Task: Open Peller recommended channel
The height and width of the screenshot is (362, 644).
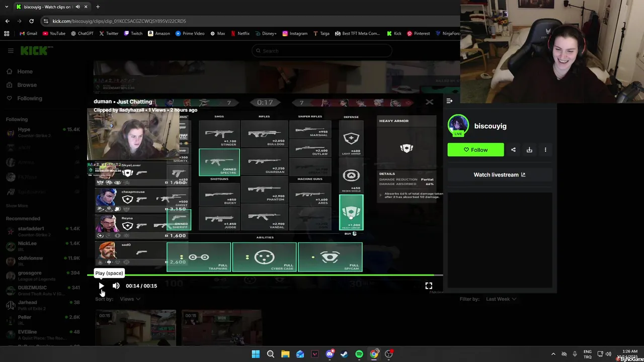Action: pos(43,320)
